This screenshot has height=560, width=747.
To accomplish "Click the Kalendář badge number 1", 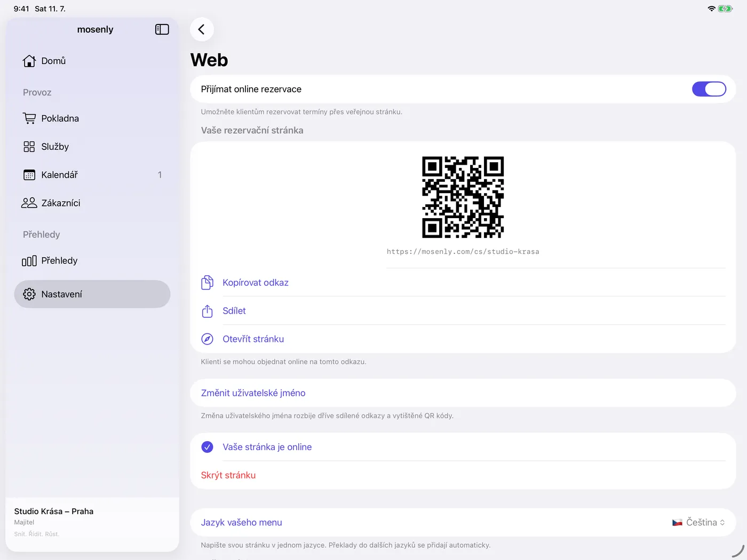I will (160, 175).
